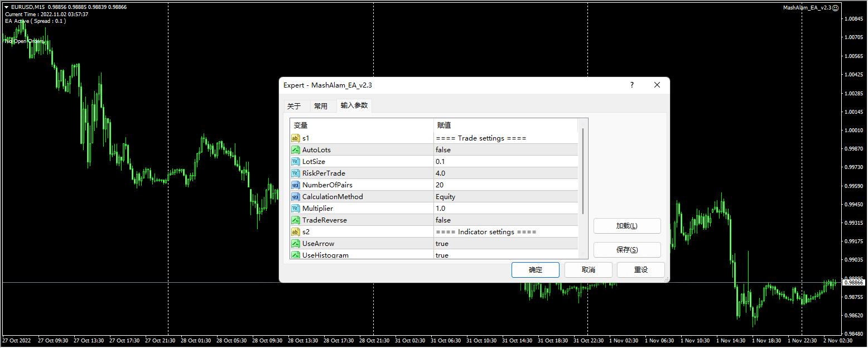Click the 加载(L) button
Screen dimensions: 868x348
(627, 226)
